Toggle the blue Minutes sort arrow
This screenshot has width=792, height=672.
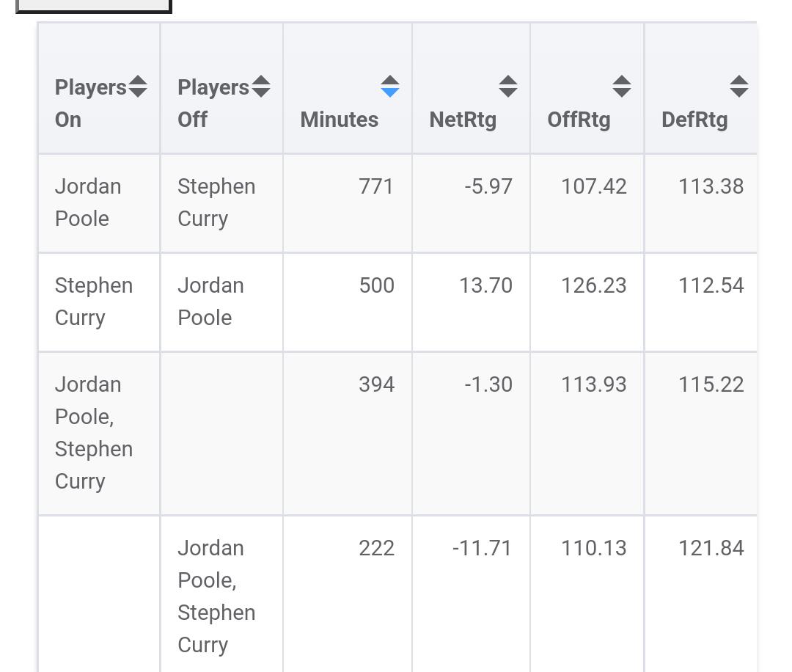point(390,87)
